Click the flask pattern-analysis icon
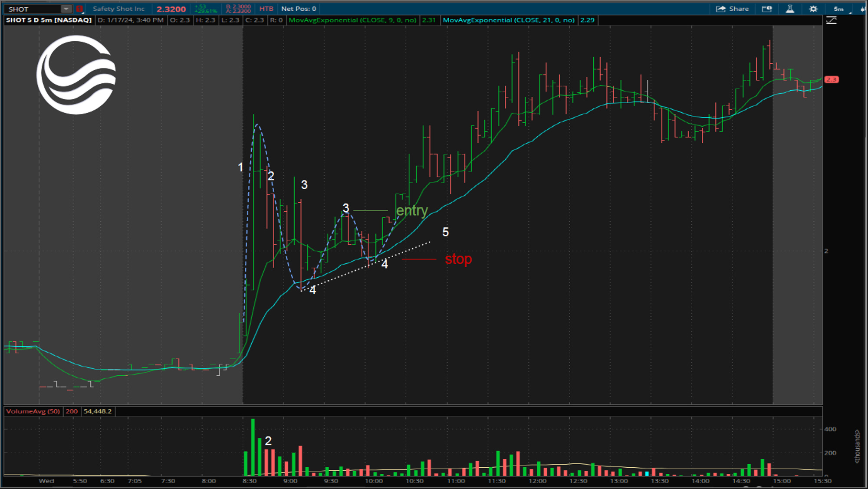This screenshot has width=868, height=489. click(791, 8)
